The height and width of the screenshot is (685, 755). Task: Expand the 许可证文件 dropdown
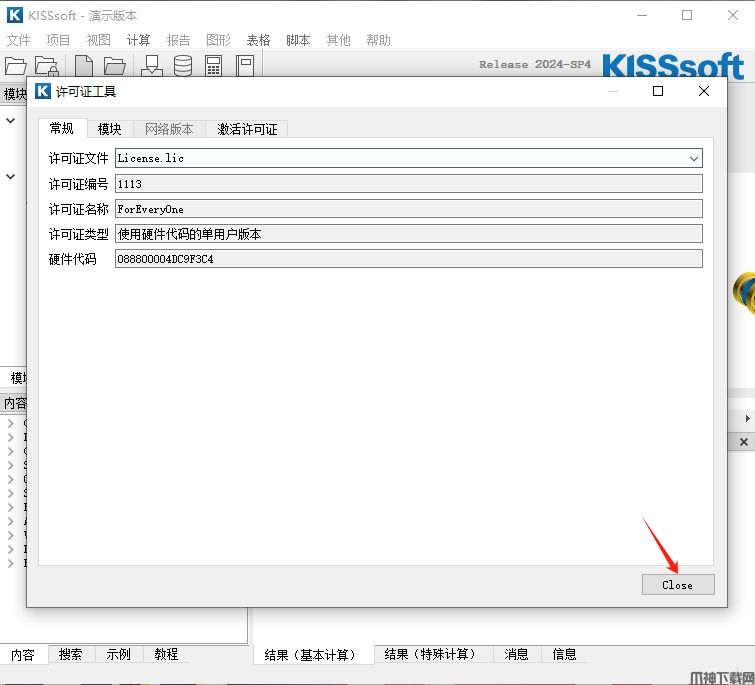coord(693,158)
